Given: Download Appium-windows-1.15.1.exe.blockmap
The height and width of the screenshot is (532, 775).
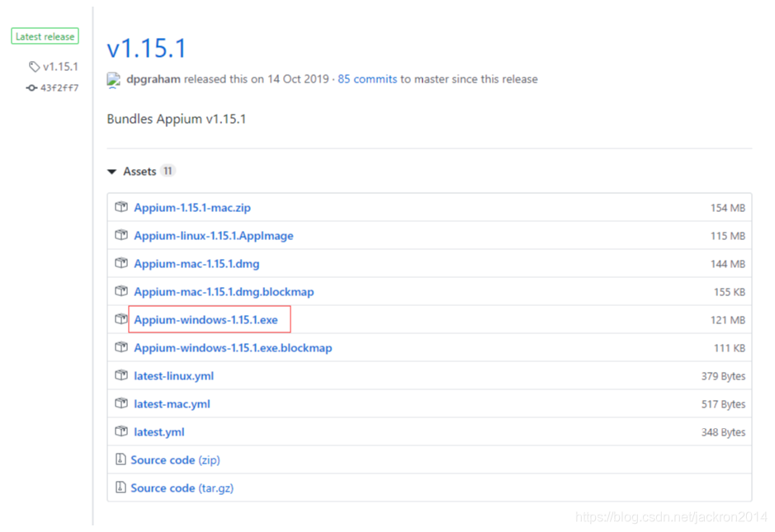Looking at the screenshot, I should click(233, 348).
